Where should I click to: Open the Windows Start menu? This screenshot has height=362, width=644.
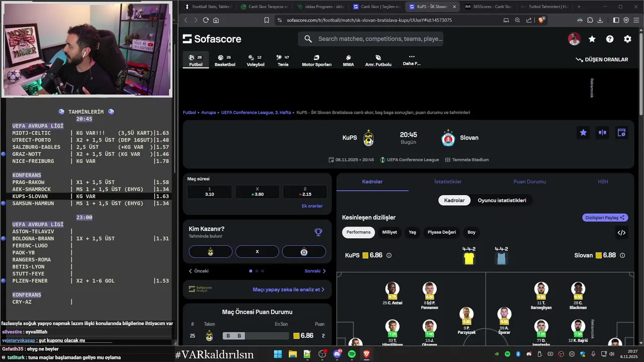278,354
